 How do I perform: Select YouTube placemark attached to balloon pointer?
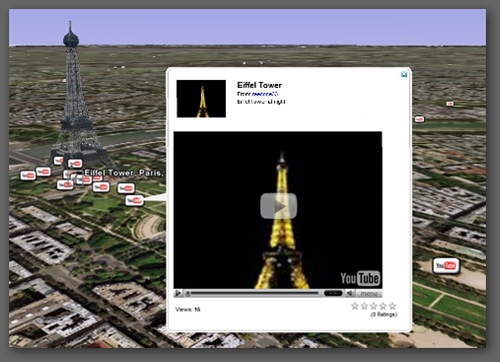point(134,200)
